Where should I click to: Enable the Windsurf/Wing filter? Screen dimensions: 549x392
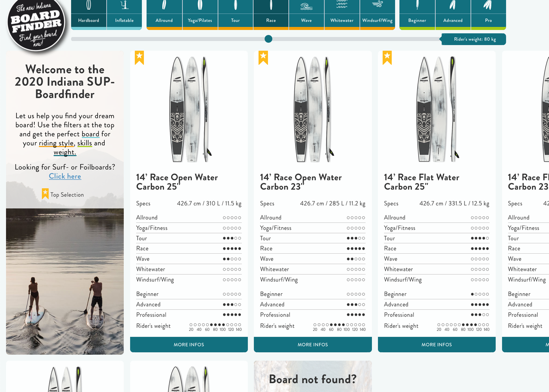377,14
